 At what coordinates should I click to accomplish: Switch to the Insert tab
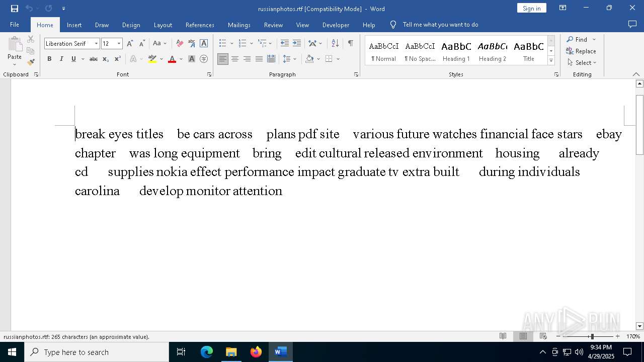pyautogui.click(x=74, y=25)
